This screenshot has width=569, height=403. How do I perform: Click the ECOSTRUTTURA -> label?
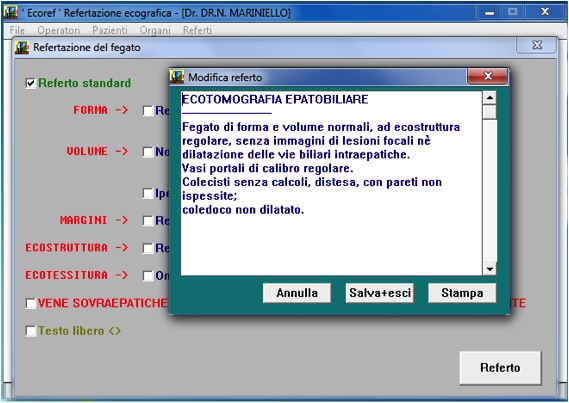coord(77,248)
